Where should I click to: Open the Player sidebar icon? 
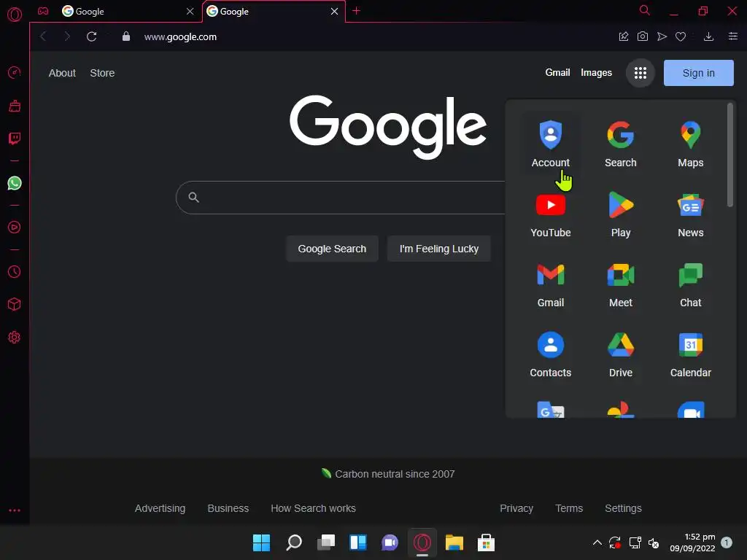15,227
